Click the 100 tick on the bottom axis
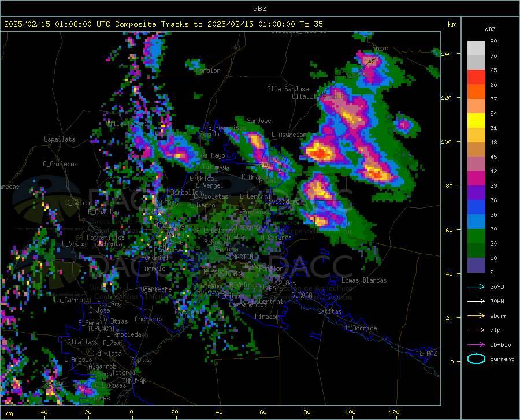This screenshot has height=420, width=520. [350, 412]
